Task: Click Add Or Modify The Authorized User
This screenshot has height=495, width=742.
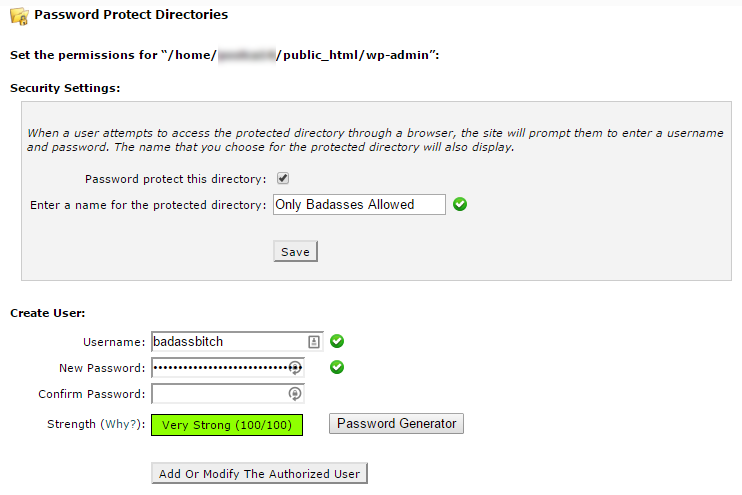Action: (x=259, y=474)
